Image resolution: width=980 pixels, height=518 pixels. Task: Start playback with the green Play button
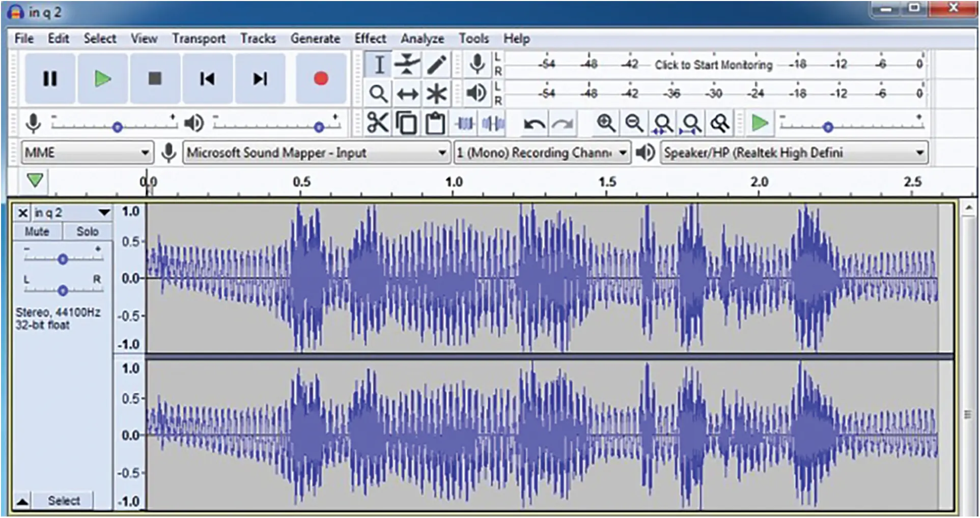tap(102, 78)
